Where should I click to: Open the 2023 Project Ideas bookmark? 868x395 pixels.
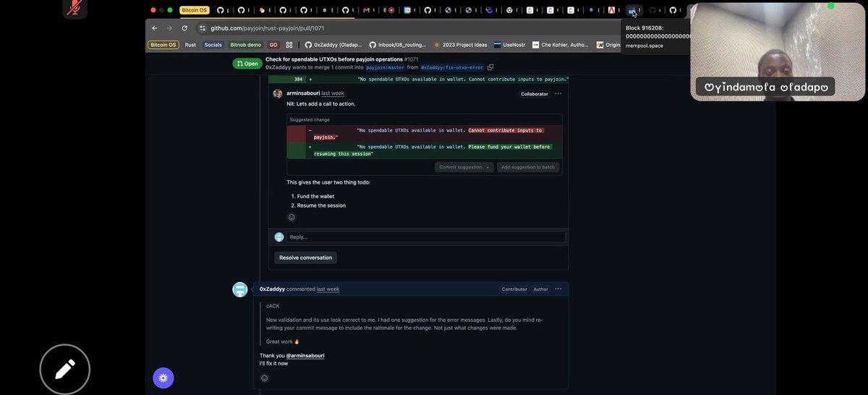(x=460, y=44)
